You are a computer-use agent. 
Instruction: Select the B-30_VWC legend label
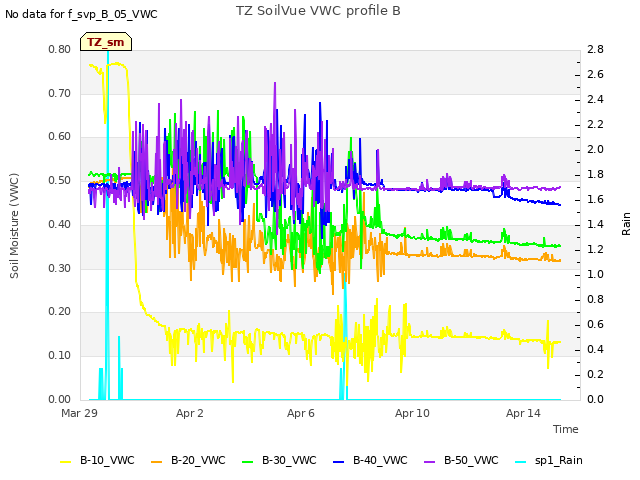[289, 460]
